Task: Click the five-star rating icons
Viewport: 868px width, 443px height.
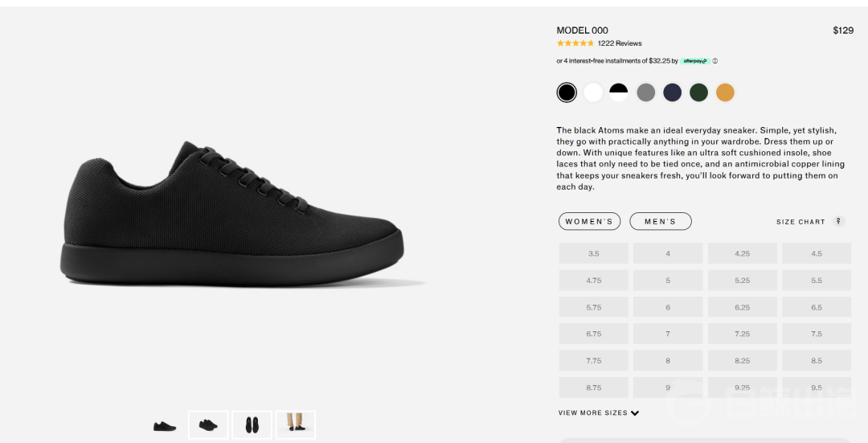Action: click(x=575, y=43)
